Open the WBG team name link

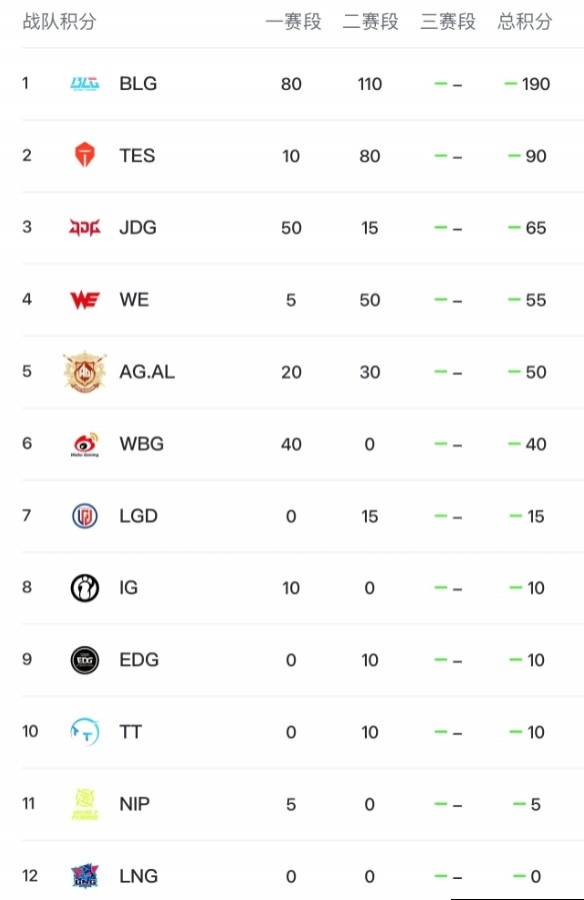click(141, 444)
